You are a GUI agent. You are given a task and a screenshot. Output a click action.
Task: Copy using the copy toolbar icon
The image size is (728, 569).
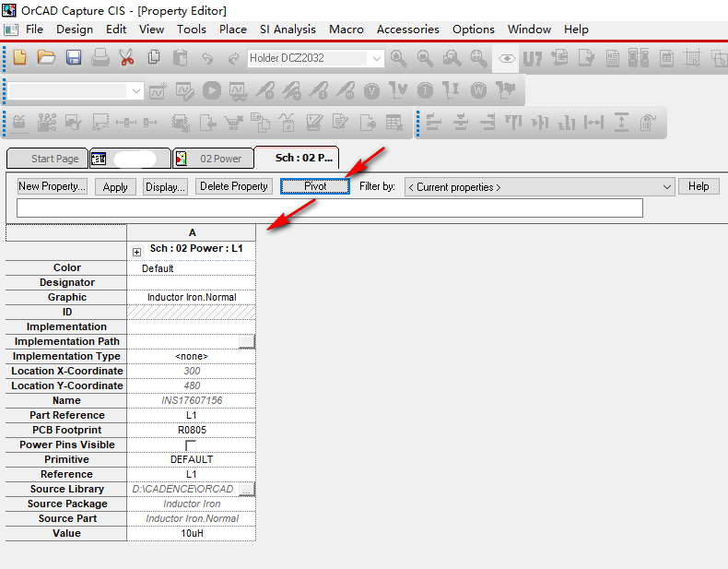(154, 58)
